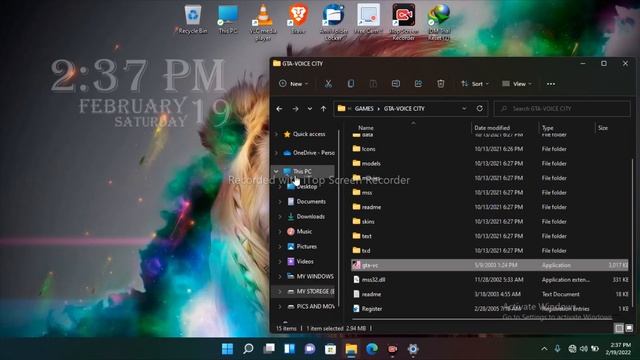
Task: Select the models folder
Action: click(490, 163)
